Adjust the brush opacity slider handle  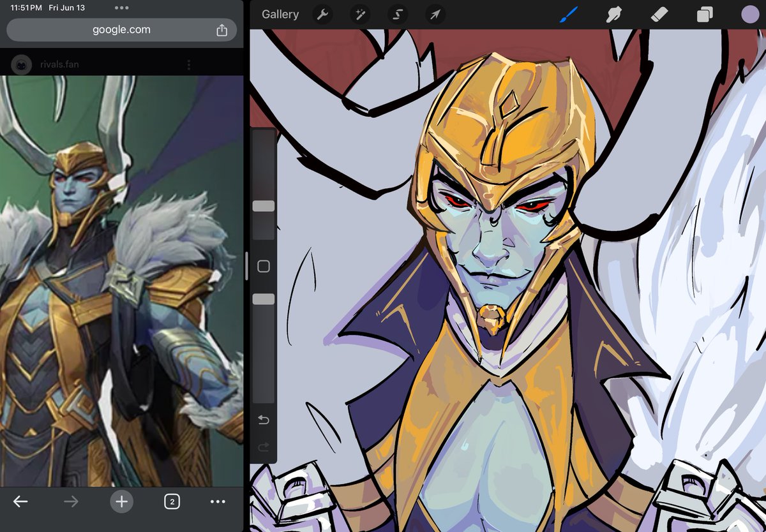(264, 299)
